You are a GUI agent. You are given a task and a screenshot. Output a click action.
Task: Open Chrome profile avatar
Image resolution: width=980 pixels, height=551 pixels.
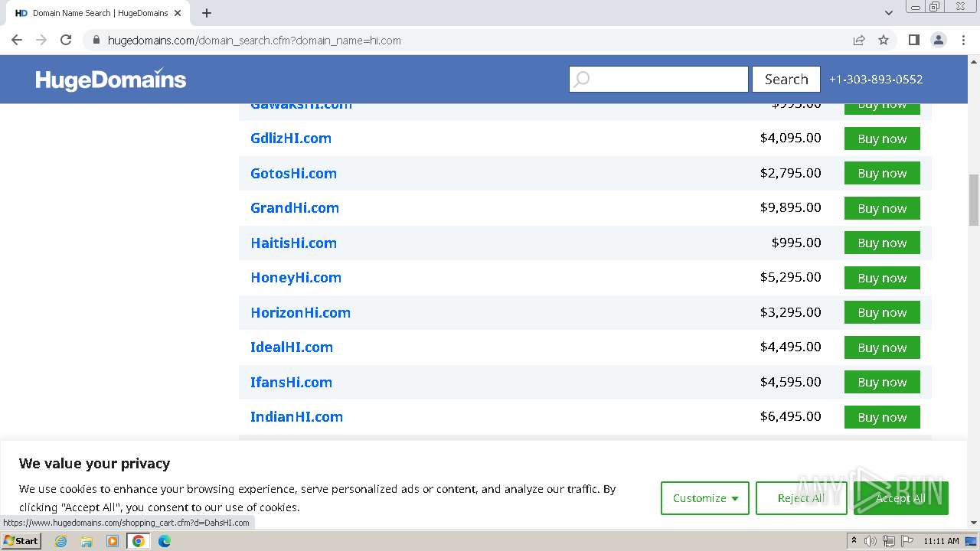tap(939, 40)
